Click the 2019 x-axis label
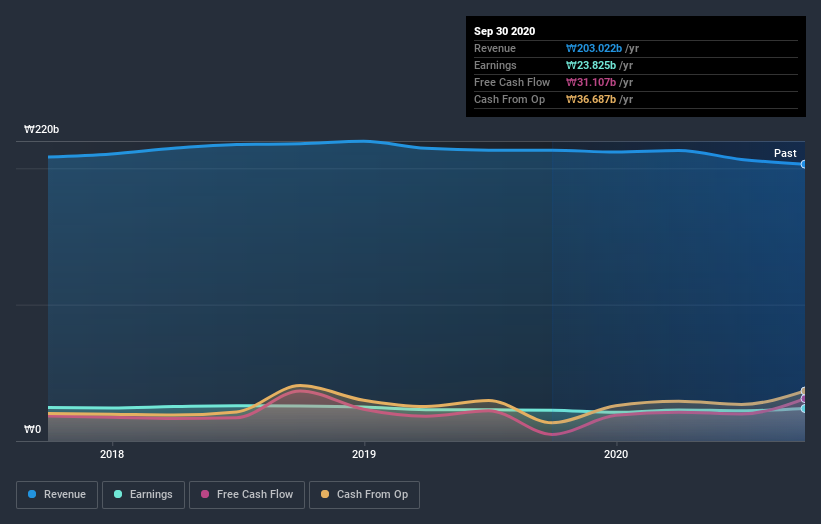Viewport: 821px width, 524px height. point(364,454)
